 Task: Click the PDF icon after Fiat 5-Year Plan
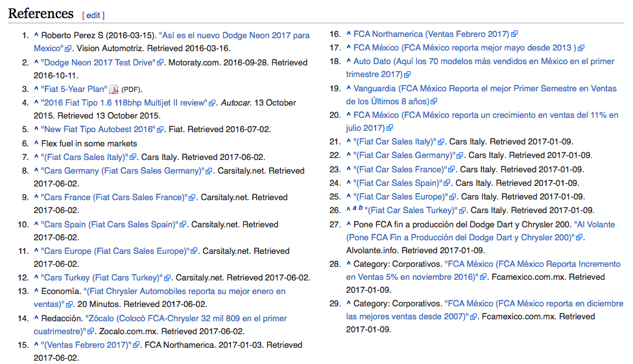(x=113, y=89)
